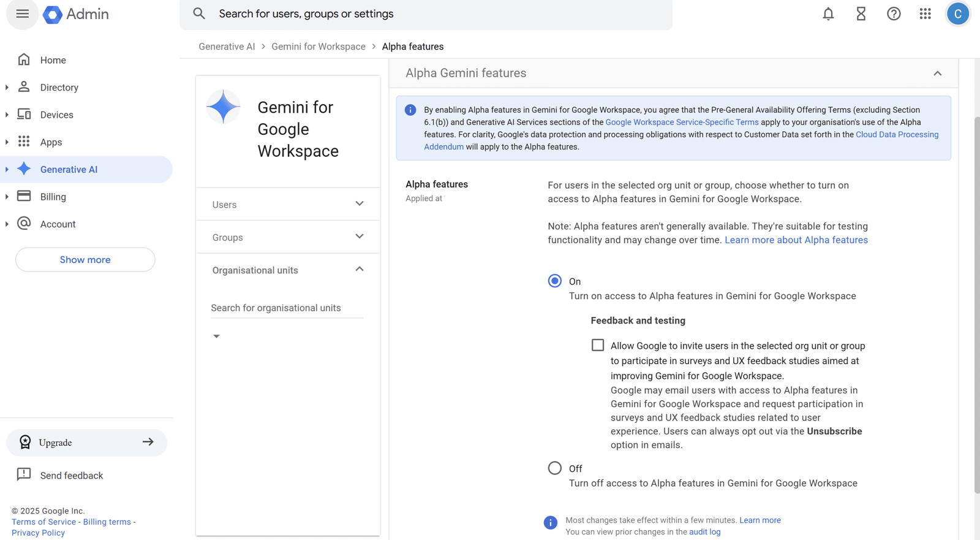980x540 pixels.
Task: Click the Devices icon in sidebar
Action: pyautogui.click(x=24, y=114)
